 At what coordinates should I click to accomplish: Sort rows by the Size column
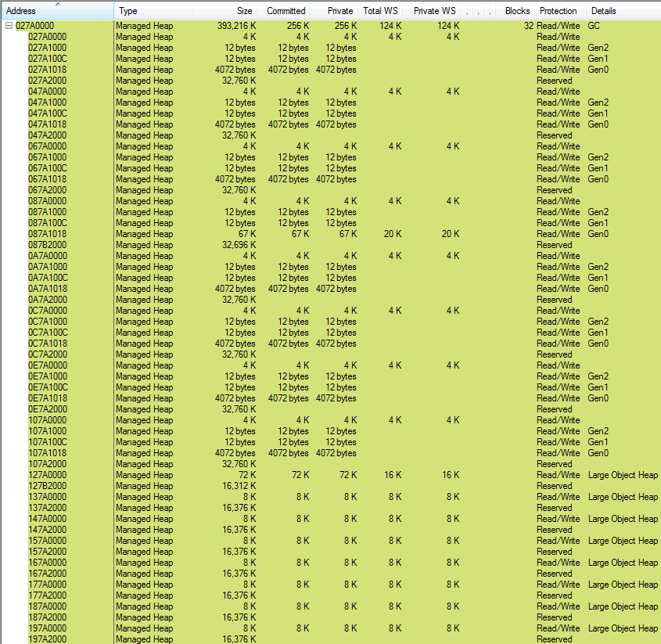coord(242,10)
